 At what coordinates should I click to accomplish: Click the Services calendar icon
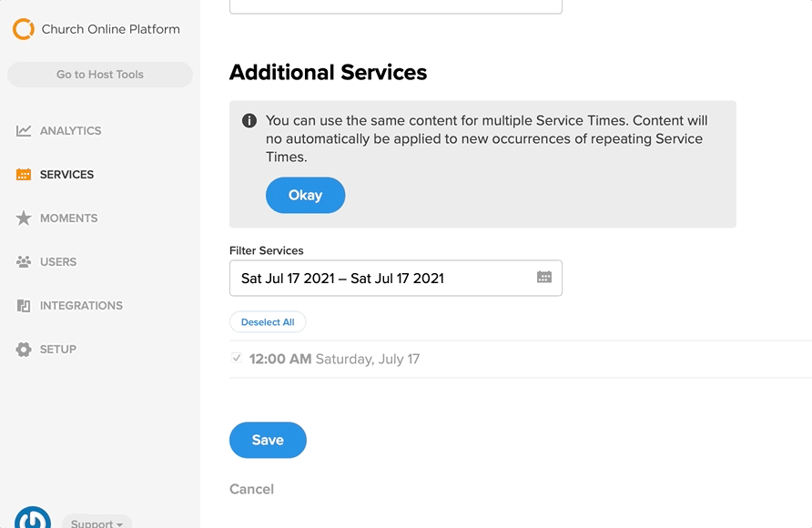point(24,175)
